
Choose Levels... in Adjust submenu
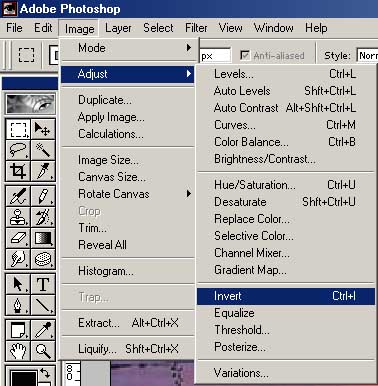click(x=286, y=74)
